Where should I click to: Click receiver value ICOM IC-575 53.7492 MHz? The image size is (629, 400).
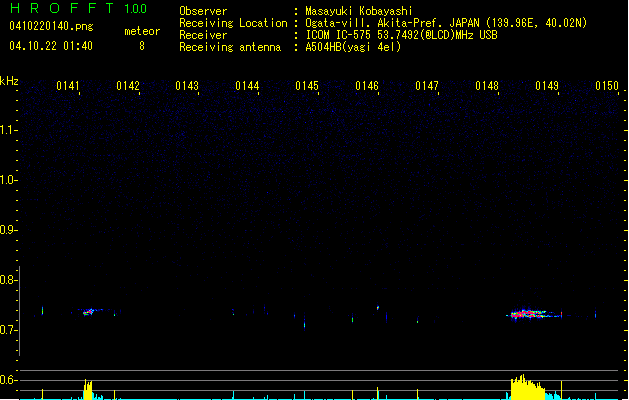(x=402, y=35)
